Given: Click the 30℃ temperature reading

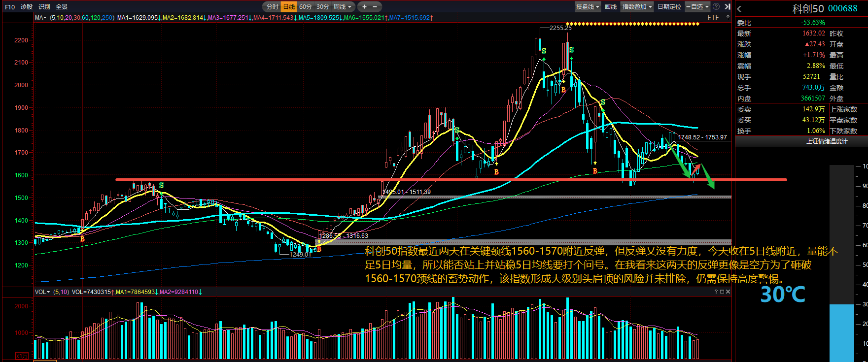Looking at the screenshot, I should 783,295.
